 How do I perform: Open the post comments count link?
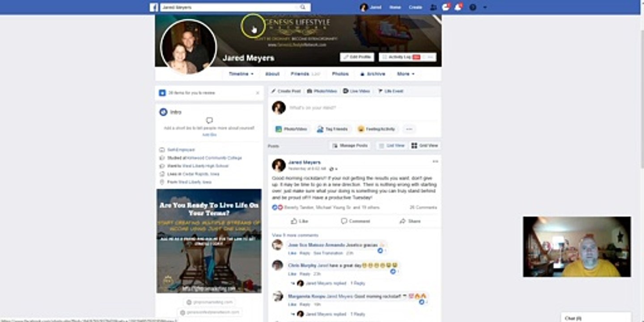tap(423, 208)
